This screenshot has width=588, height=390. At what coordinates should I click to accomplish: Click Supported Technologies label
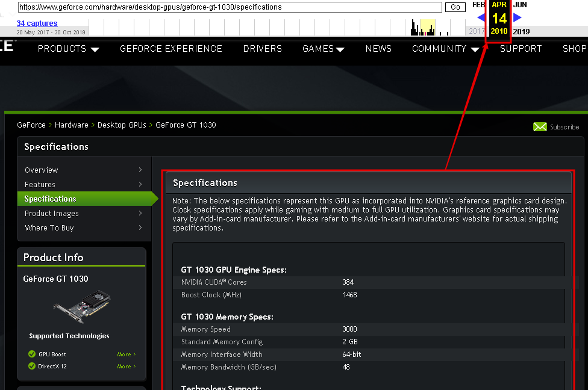[x=69, y=336]
